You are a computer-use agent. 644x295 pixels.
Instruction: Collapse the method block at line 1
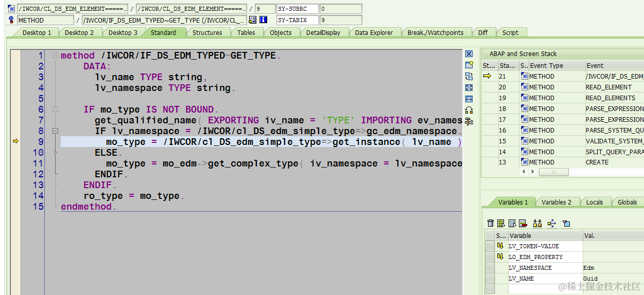55,56
